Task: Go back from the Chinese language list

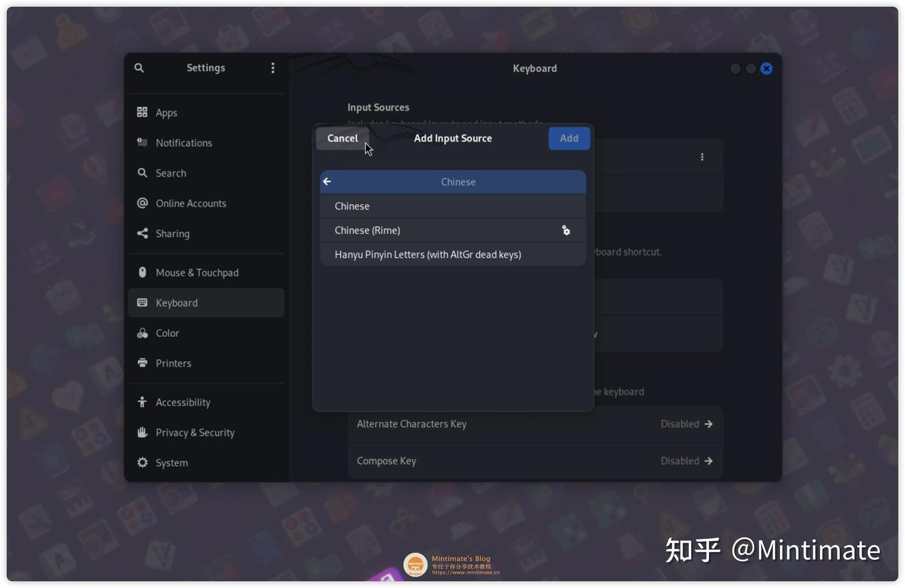Action: [327, 182]
